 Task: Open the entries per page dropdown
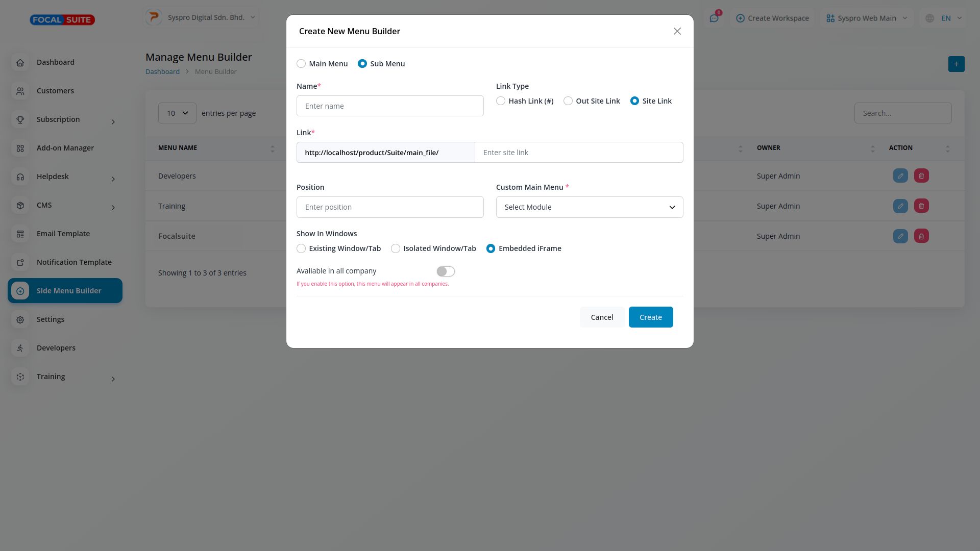pyautogui.click(x=177, y=113)
